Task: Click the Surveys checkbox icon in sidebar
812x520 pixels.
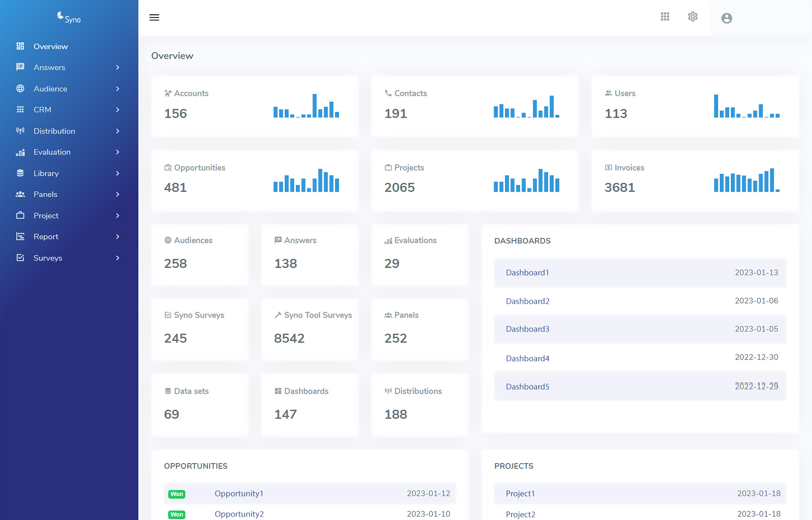Action: 20,258
